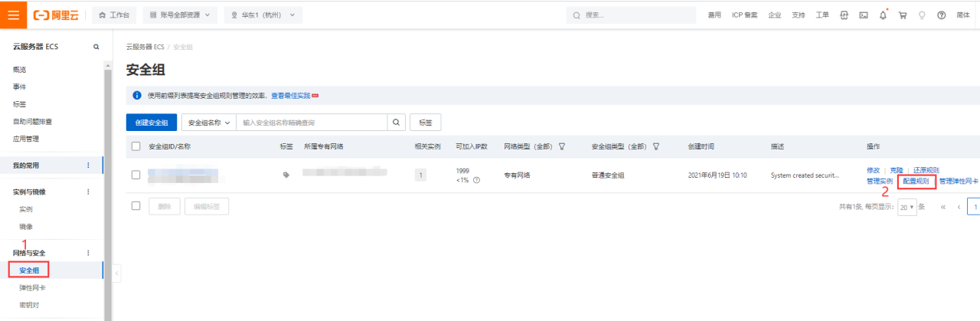This screenshot has height=321, width=980.
Task: Select 安全组 in the sidebar
Action: pyautogui.click(x=29, y=270)
